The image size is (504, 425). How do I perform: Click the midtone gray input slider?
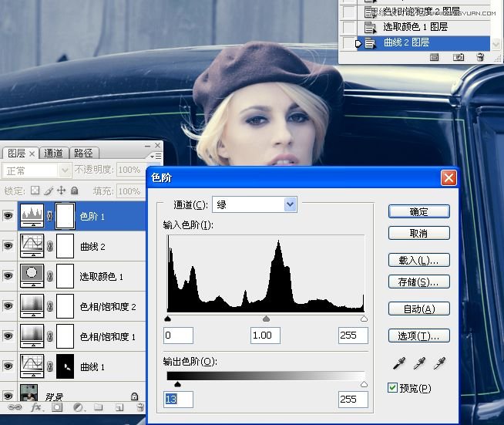tap(266, 319)
